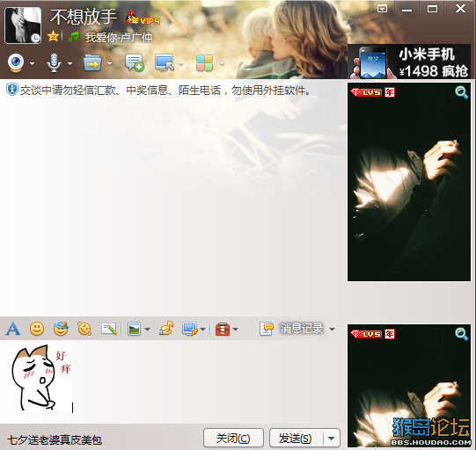Click LV5 diamond badge on upper image

(x=366, y=92)
